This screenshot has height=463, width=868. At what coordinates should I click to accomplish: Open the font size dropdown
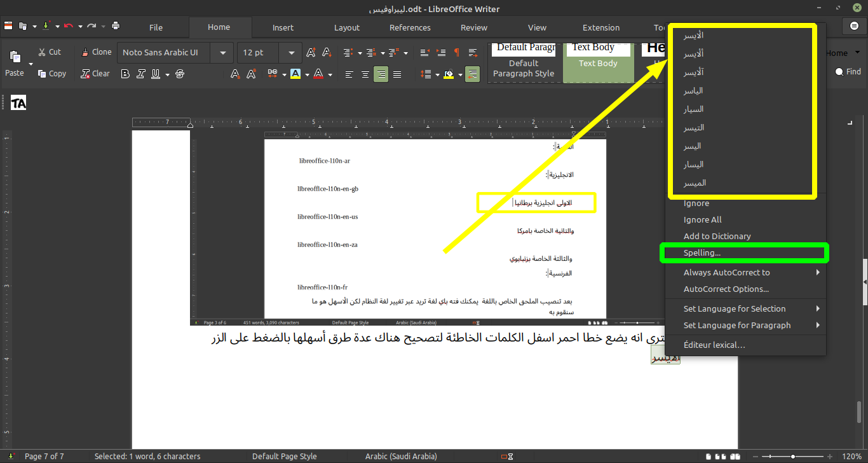pos(291,53)
